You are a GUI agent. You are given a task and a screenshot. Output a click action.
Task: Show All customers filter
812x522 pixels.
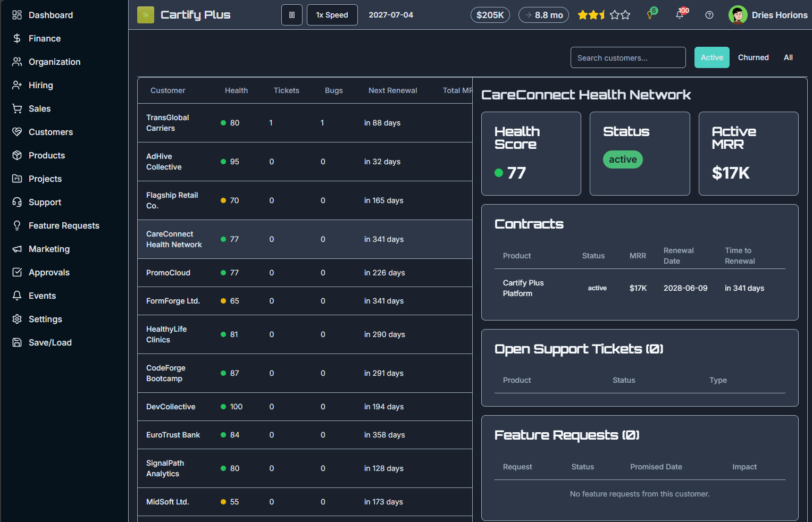tap(788, 57)
